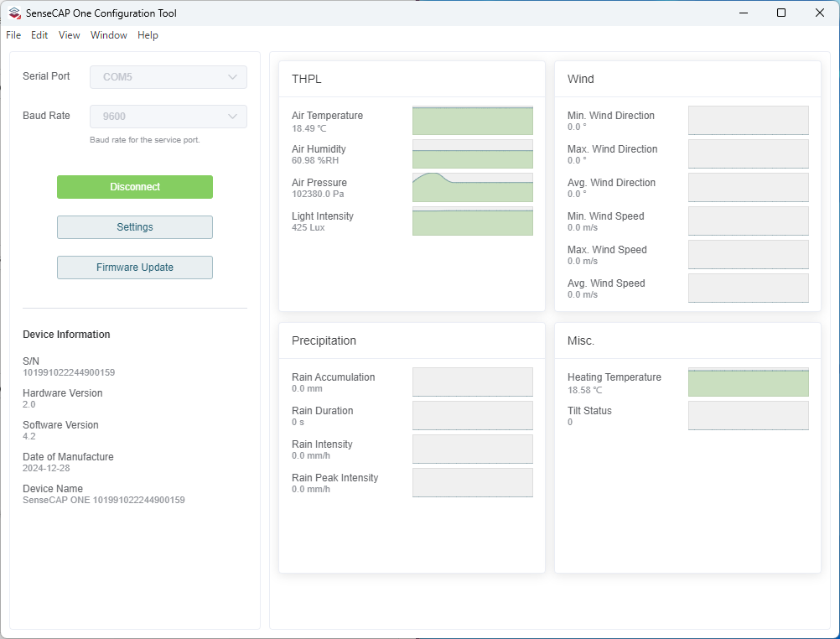Click the Max. Wind Speed chart
This screenshot has height=639, width=840.
tap(749, 254)
